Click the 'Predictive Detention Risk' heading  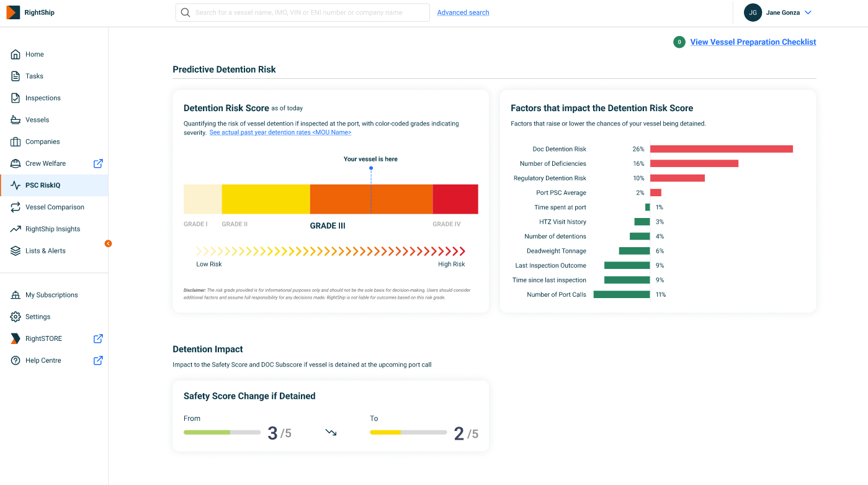pos(224,70)
